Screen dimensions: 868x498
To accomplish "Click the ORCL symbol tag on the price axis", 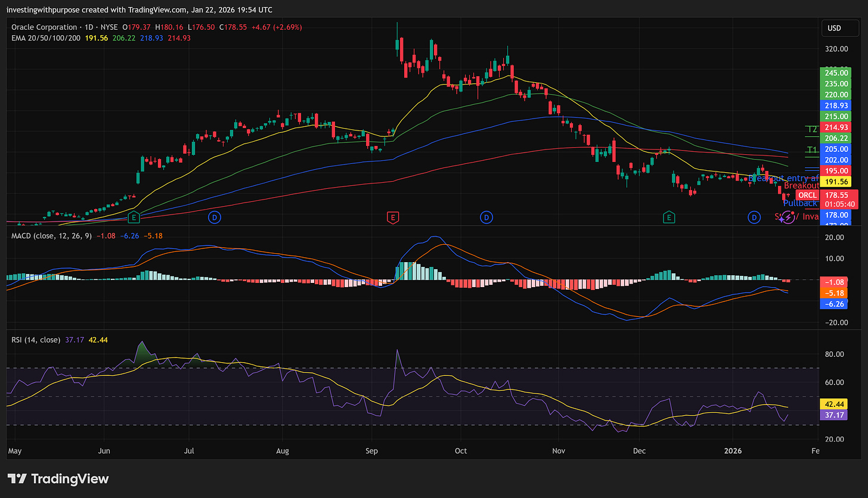I will click(808, 195).
